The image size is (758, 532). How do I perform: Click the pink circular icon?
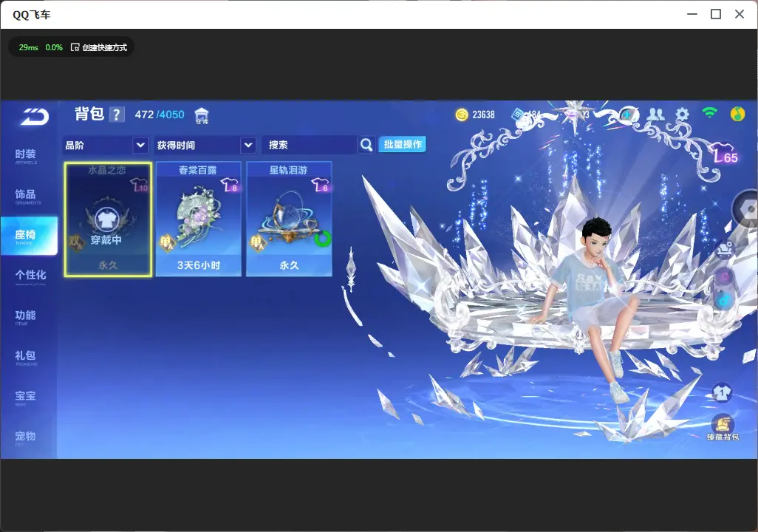725,276
